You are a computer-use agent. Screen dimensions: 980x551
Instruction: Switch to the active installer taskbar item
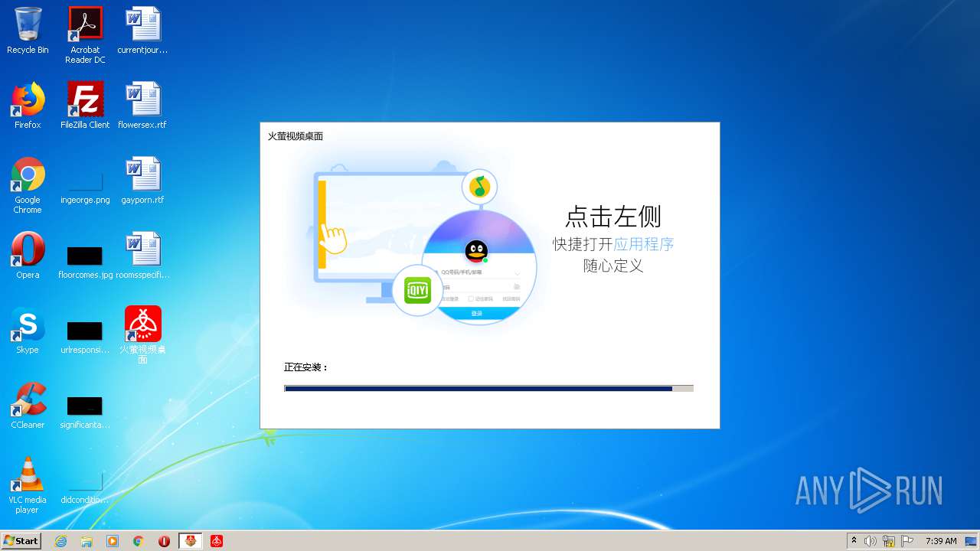pyautogui.click(x=191, y=541)
